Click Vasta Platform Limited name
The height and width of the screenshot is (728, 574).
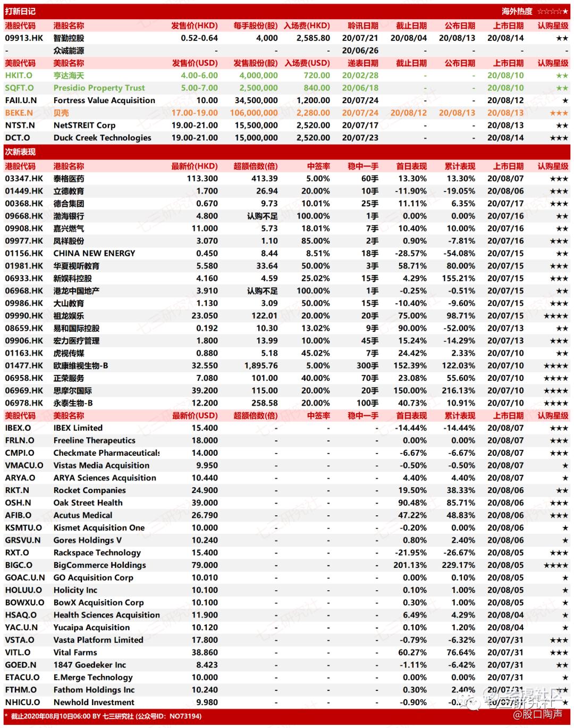[x=98, y=640]
